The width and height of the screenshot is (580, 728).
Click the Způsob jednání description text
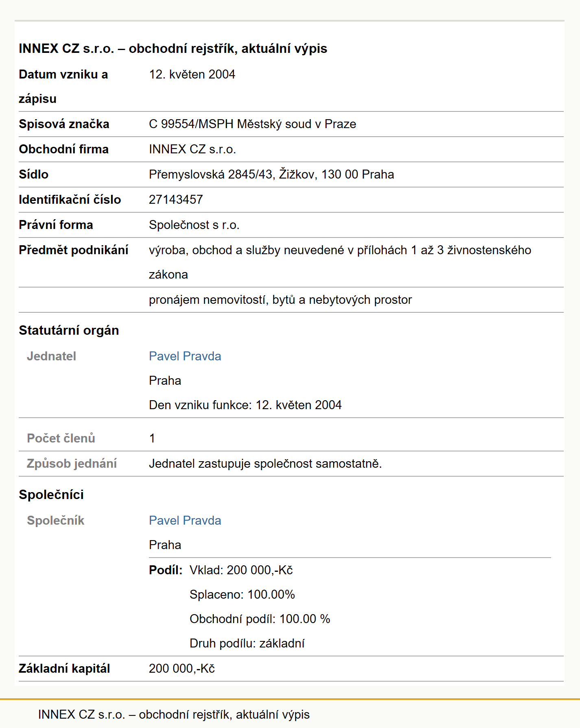[x=265, y=464]
